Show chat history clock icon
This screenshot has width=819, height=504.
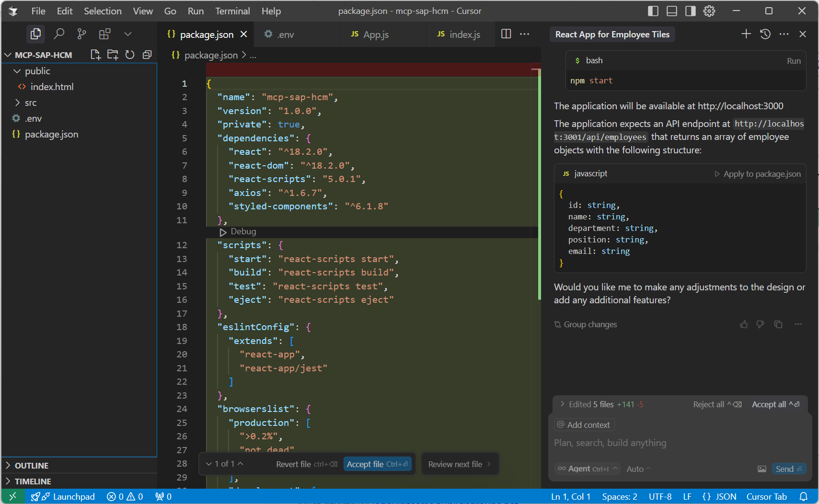765,34
